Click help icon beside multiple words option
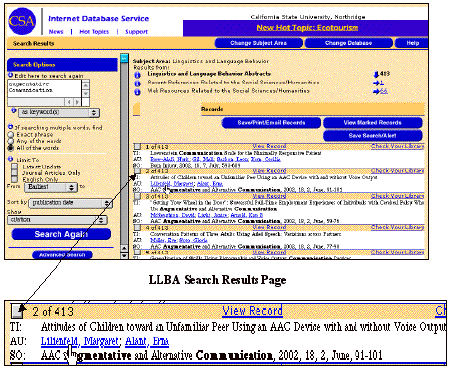This screenshot has width=451, height=368. [x=10, y=127]
